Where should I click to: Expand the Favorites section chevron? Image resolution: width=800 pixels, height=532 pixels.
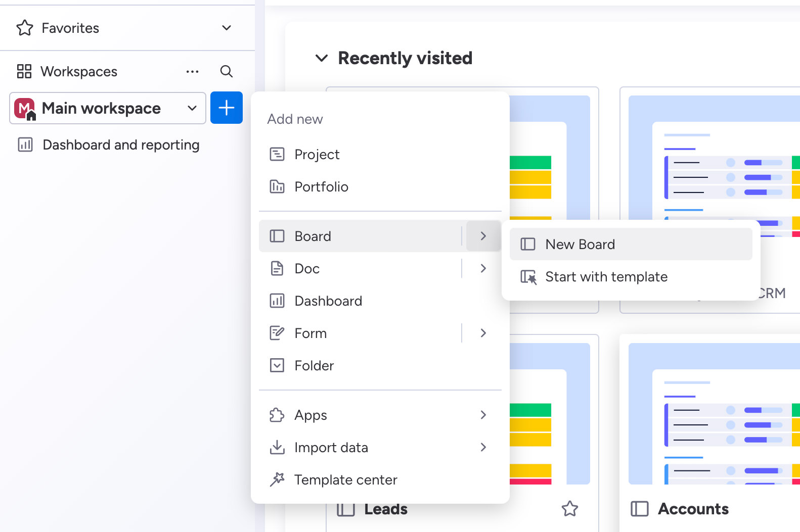[227, 28]
